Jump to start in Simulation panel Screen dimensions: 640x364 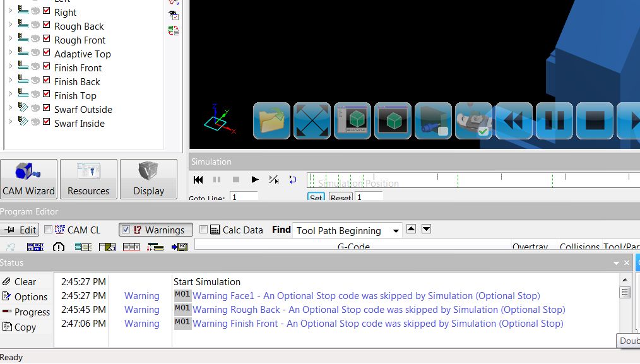click(x=198, y=180)
